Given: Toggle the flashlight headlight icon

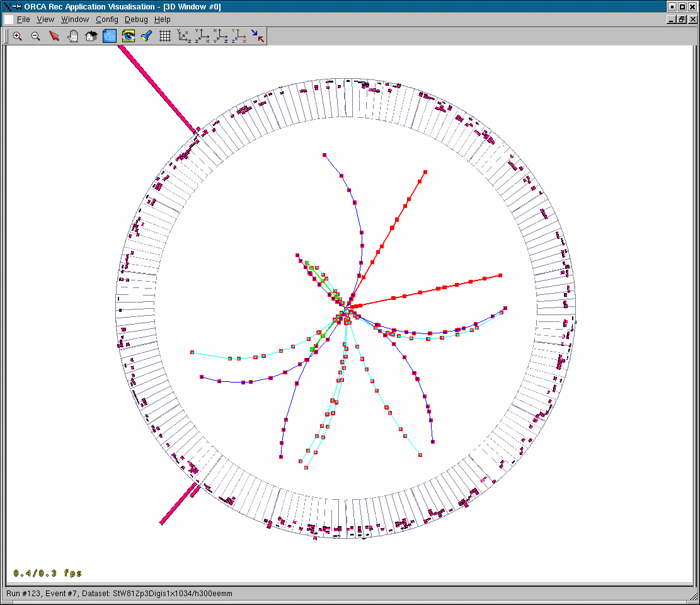Looking at the screenshot, I should (x=146, y=37).
